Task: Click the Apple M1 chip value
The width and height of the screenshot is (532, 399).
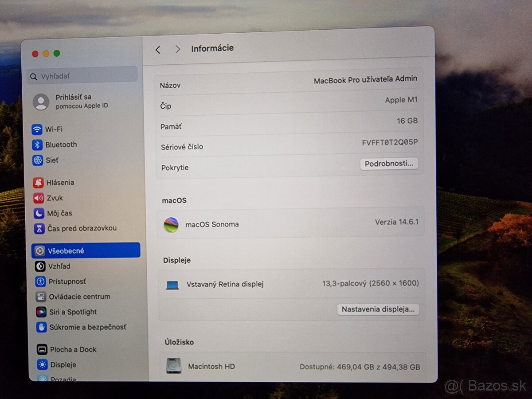Action: [401, 100]
